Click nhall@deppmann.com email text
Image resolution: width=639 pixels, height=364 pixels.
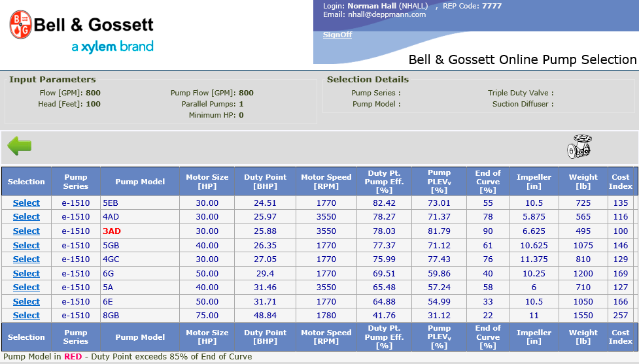pos(387,14)
